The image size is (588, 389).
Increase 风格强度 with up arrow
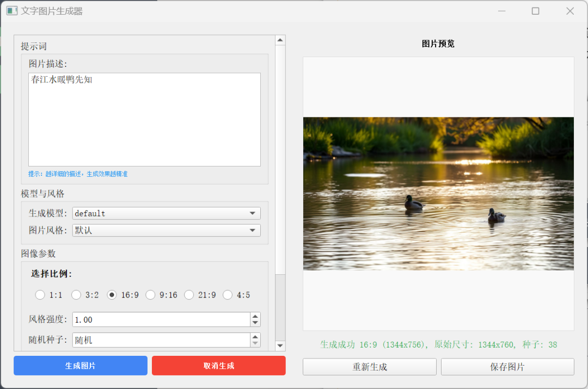point(255,316)
